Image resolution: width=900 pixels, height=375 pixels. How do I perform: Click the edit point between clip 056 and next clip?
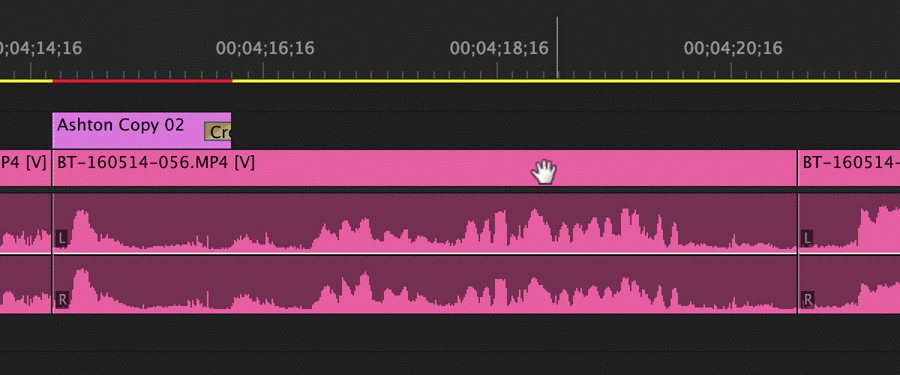point(798,168)
